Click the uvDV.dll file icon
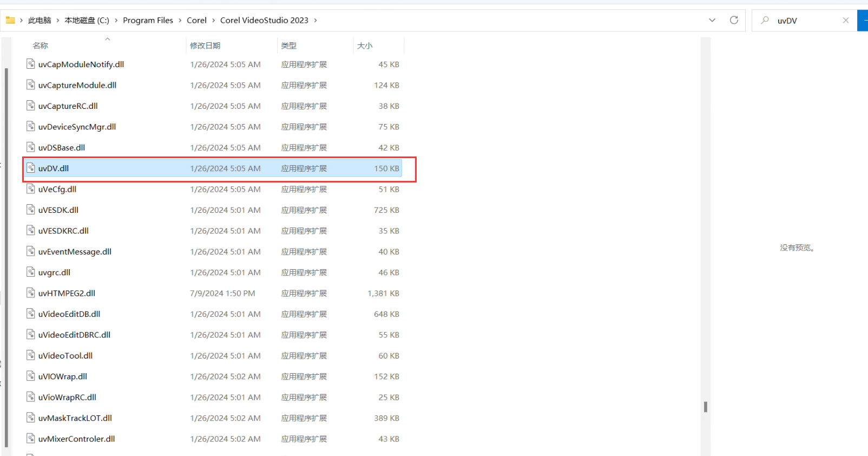 point(31,168)
